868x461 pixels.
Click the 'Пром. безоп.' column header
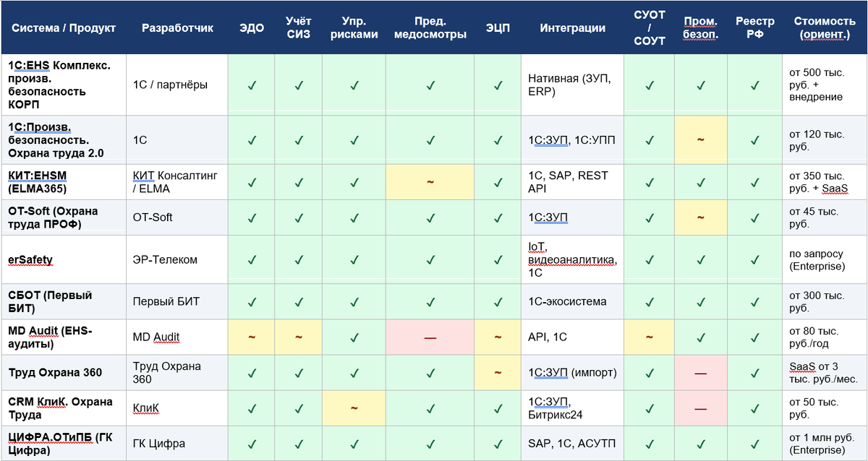click(701, 28)
